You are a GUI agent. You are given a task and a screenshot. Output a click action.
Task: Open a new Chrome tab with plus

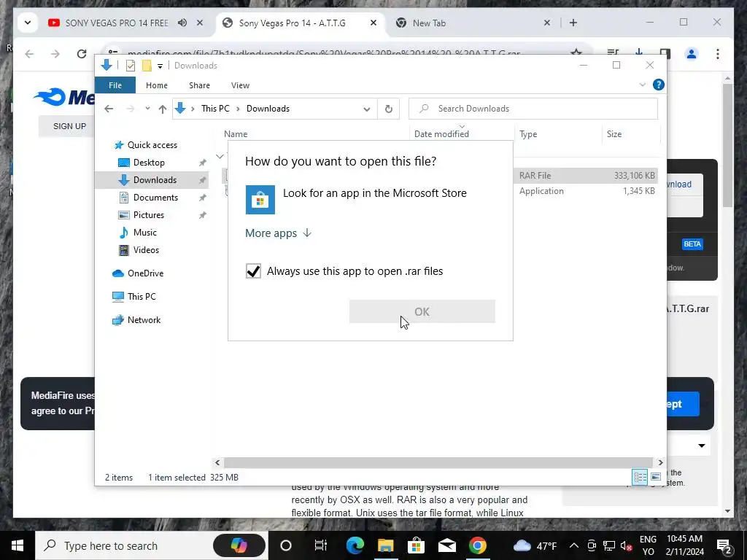click(x=573, y=23)
